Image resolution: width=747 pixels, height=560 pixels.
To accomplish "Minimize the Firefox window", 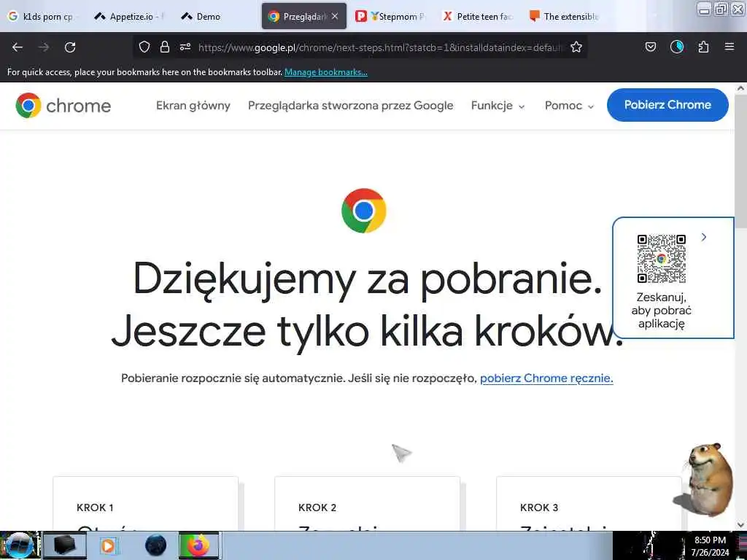I will (704, 9).
